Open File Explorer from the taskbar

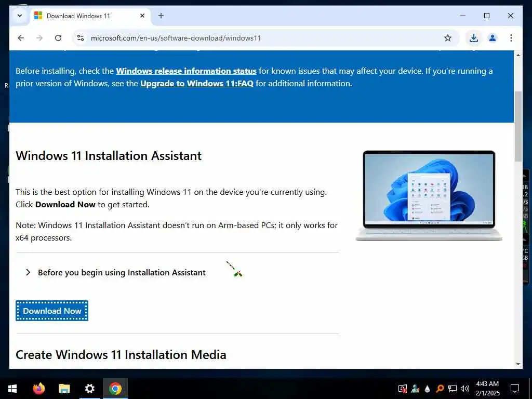point(64,389)
